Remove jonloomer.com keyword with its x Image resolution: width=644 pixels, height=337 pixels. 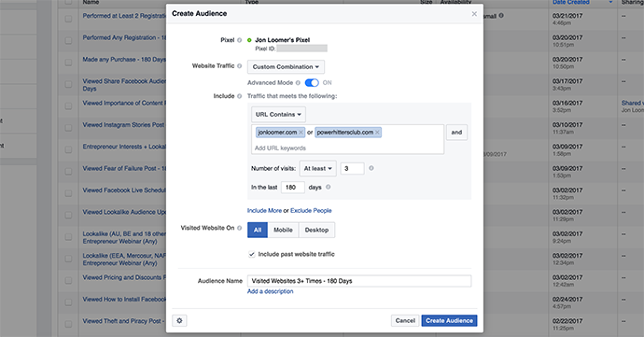coord(301,133)
